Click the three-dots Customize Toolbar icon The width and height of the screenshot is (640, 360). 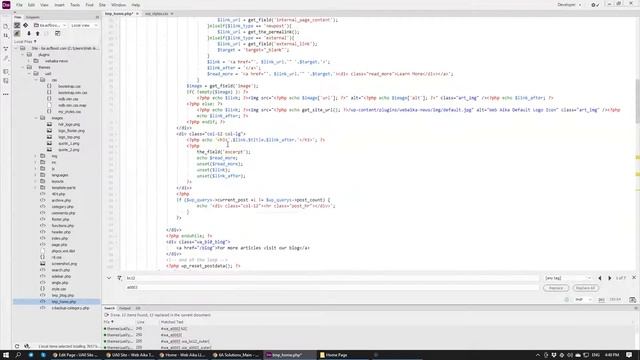6,94
